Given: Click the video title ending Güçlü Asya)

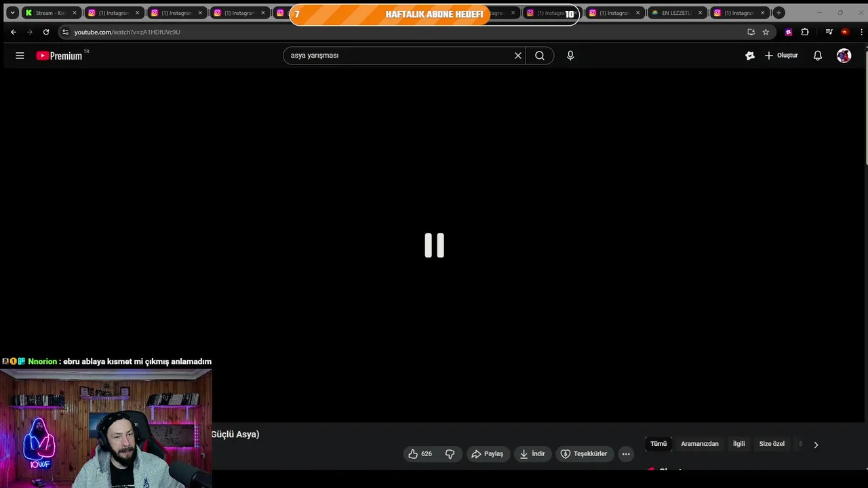Looking at the screenshot, I should 235,434.
